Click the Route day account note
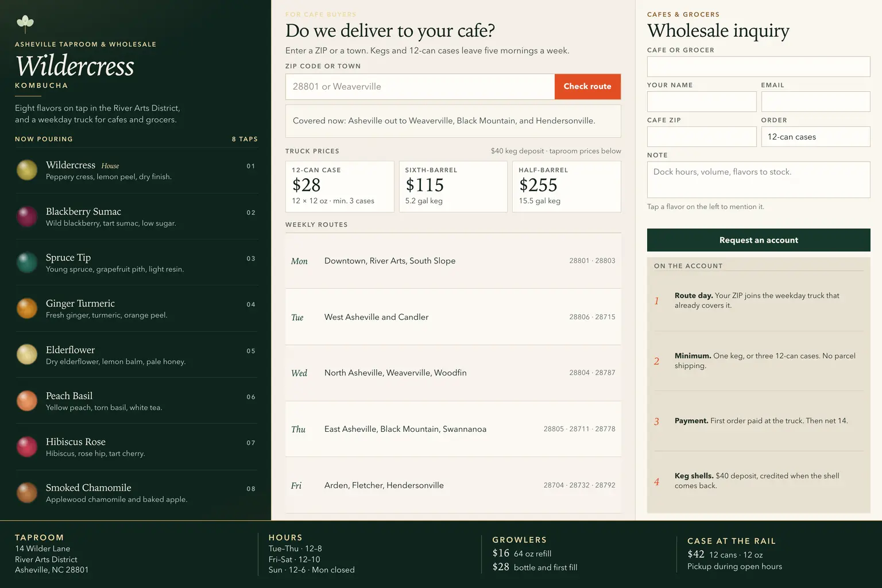 (759, 301)
